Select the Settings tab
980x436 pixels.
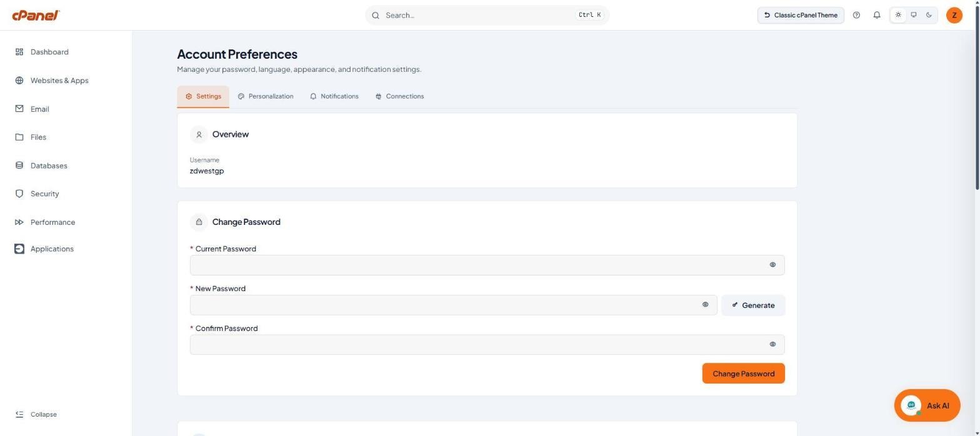[x=203, y=96]
